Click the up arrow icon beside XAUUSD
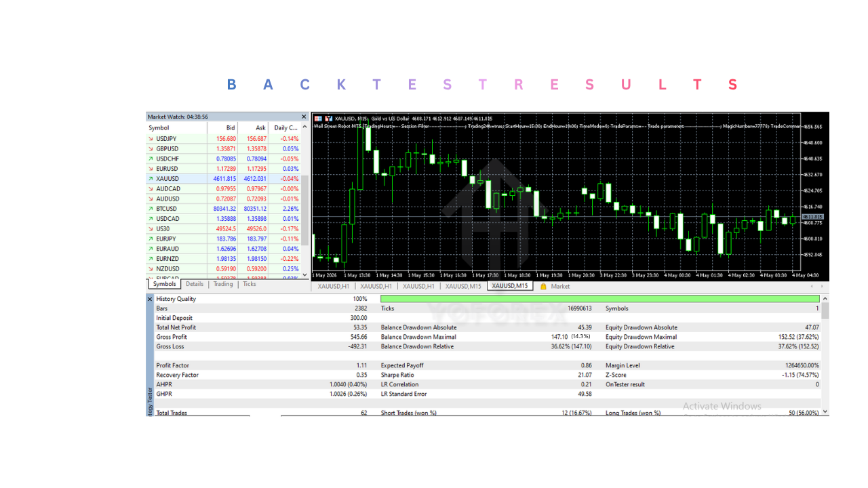 [x=151, y=179]
